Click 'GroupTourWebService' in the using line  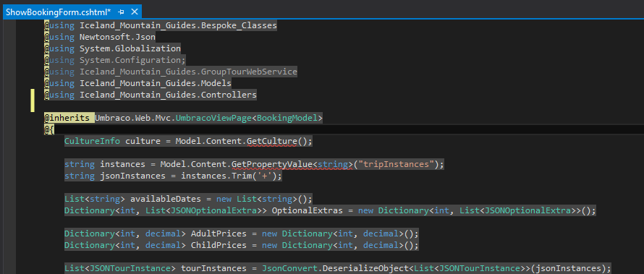pos(249,72)
